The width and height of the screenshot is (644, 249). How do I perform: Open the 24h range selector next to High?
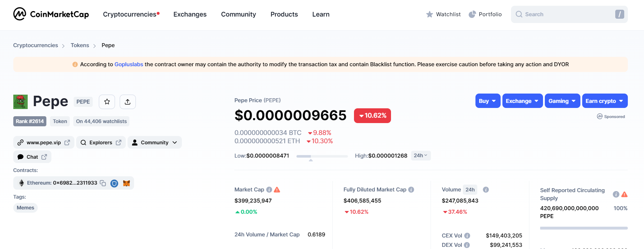click(420, 155)
